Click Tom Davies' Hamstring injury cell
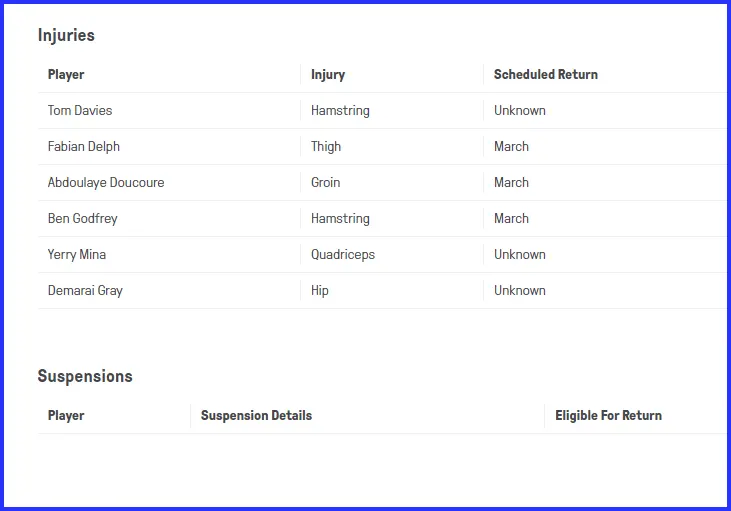 tap(340, 111)
